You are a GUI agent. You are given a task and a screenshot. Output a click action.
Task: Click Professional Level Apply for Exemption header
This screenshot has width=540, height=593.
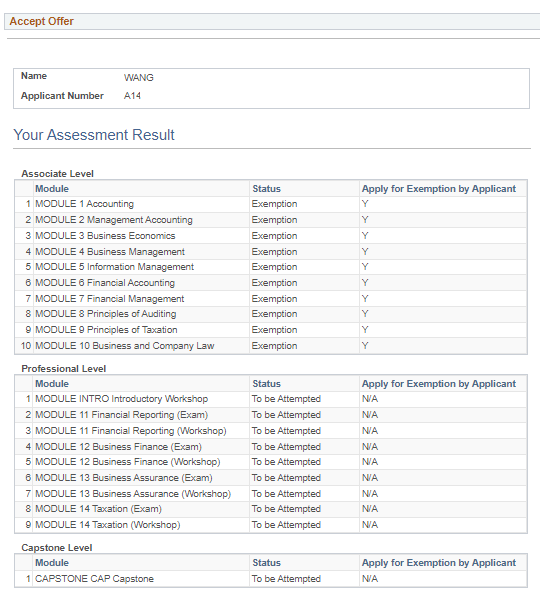click(x=438, y=384)
